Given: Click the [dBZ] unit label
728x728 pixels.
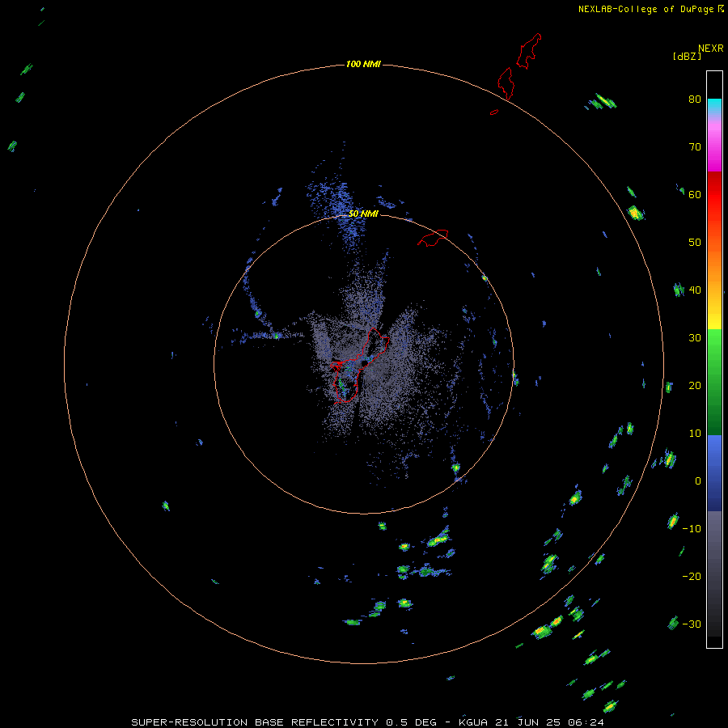Looking at the screenshot, I should (687, 57).
